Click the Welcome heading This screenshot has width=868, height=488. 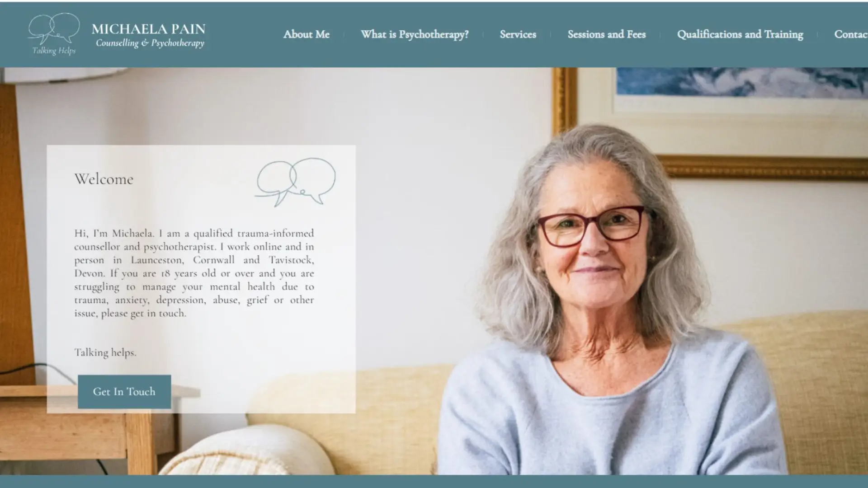(104, 179)
